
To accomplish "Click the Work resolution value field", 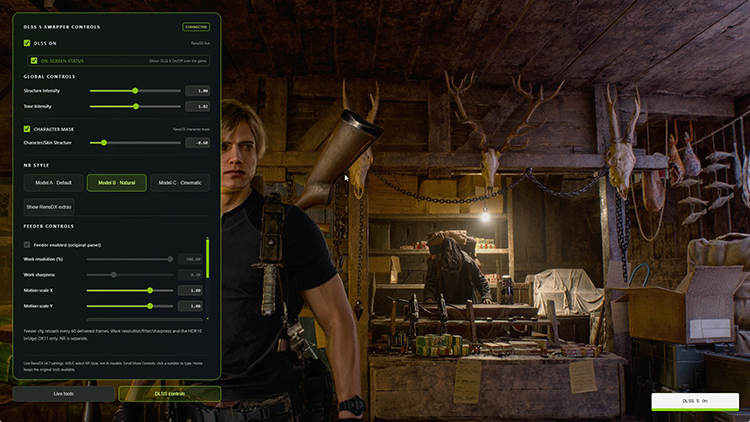I will (190, 259).
